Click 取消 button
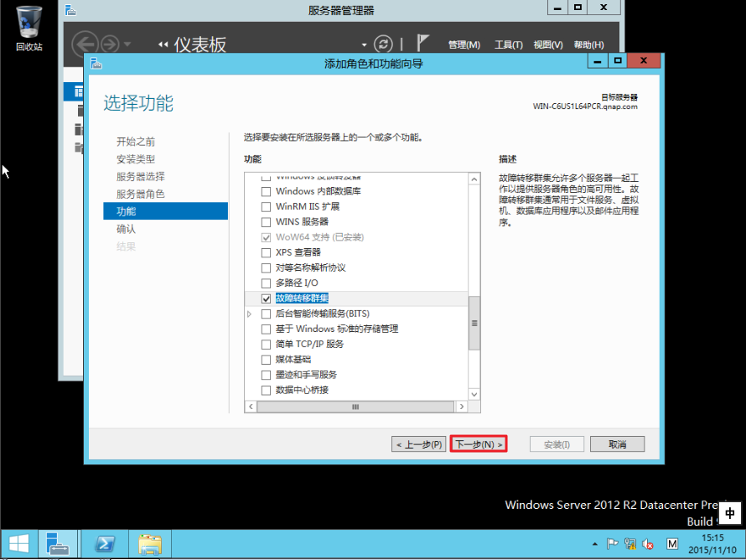 tap(617, 444)
